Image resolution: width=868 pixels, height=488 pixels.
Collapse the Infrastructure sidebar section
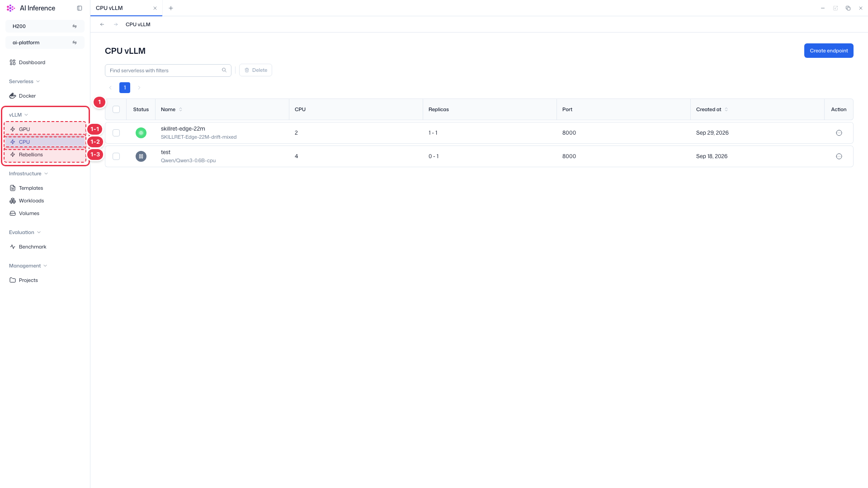(x=28, y=174)
